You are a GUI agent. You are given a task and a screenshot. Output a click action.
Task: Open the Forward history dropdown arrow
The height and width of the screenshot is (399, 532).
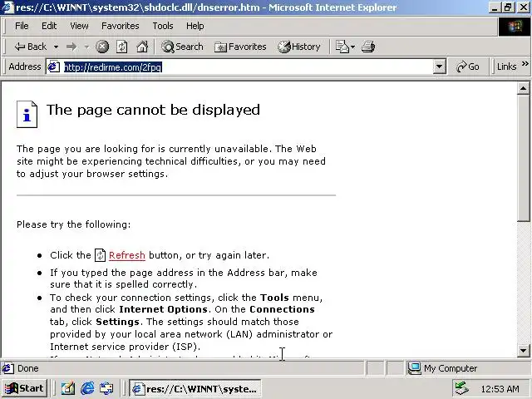tap(86, 47)
